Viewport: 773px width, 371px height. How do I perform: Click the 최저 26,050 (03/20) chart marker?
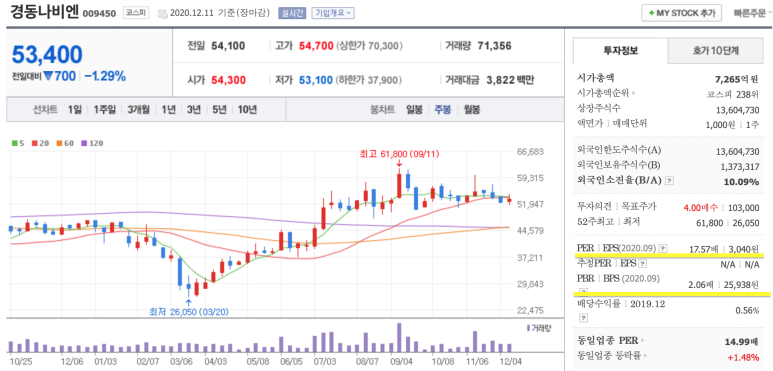189,311
